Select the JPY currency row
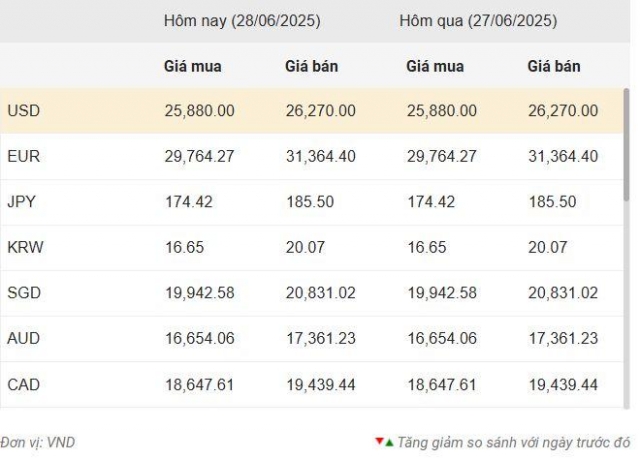 pyautogui.click(x=312, y=202)
